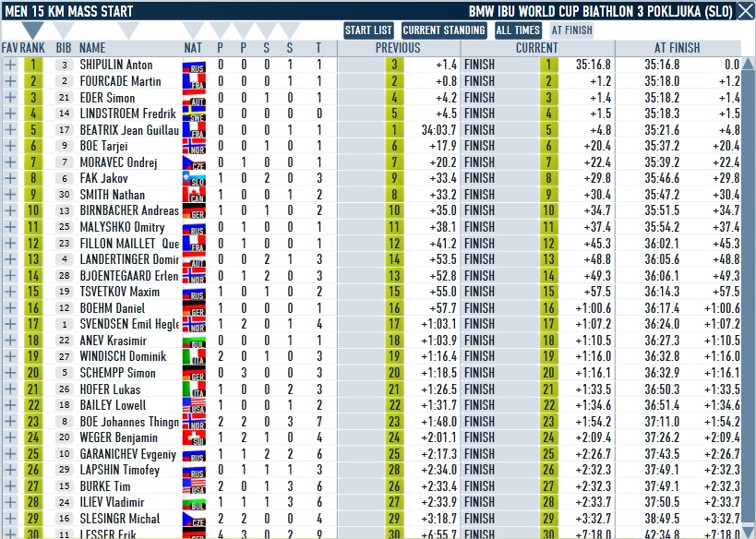Add HOFER Lukas to favorites with plus icon
This screenshot has height=539, width=756.
pos(9,389)
